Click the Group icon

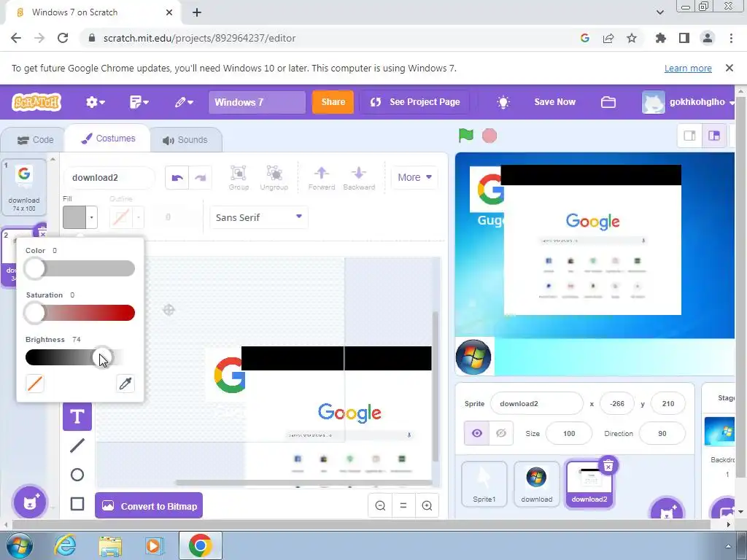(239, 178)
